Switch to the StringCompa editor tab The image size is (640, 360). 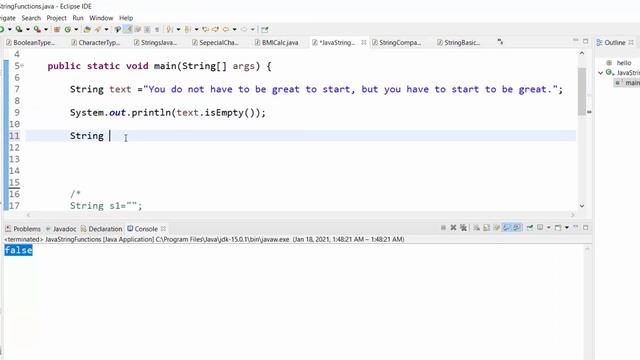[x=396, y=42]
